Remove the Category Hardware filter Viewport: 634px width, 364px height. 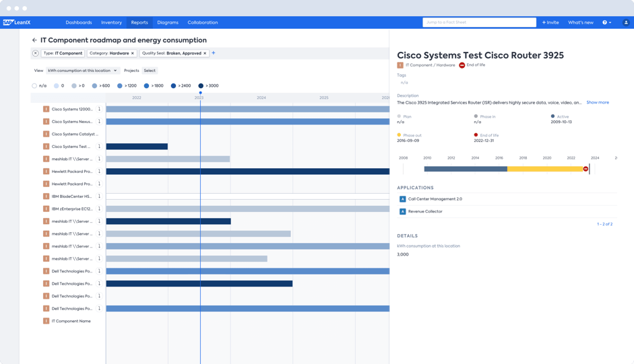point(133,53)
